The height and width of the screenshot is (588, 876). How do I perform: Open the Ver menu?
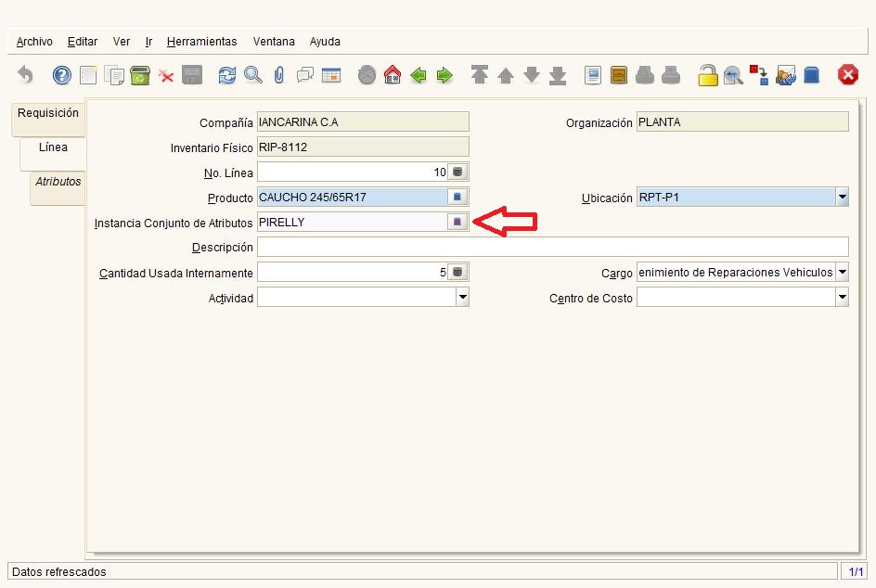point(122,42)
